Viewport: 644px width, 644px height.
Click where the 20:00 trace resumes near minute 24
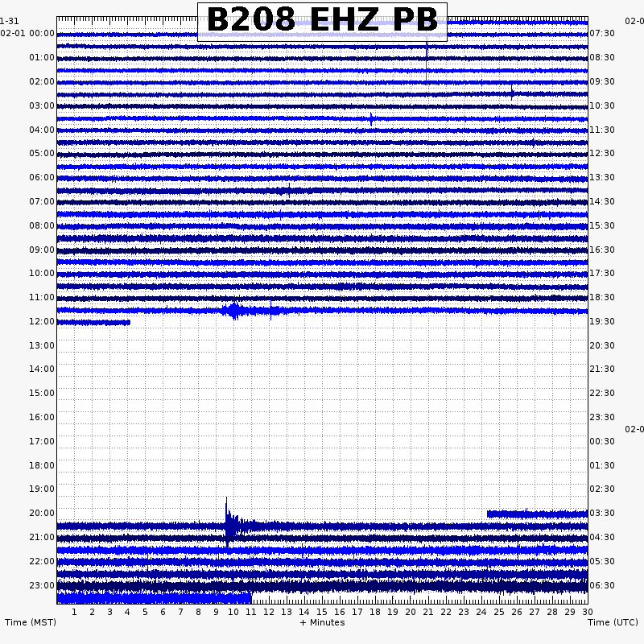(489, 514)
